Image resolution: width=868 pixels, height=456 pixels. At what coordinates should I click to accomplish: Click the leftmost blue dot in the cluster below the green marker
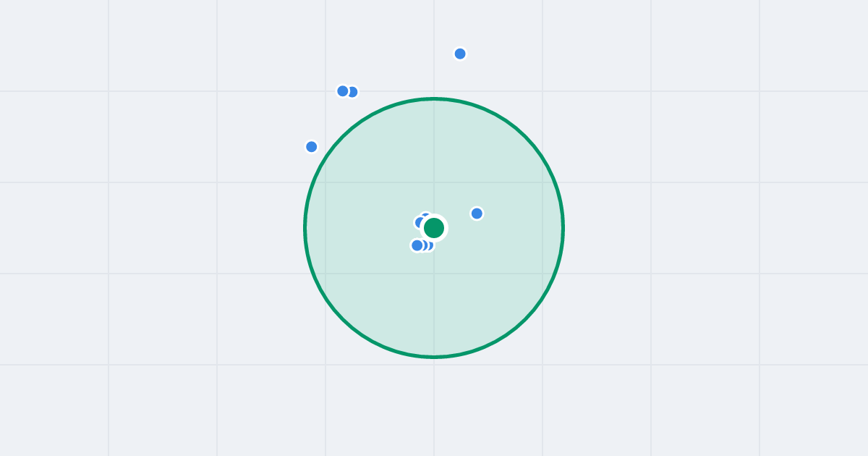[417, 245]
